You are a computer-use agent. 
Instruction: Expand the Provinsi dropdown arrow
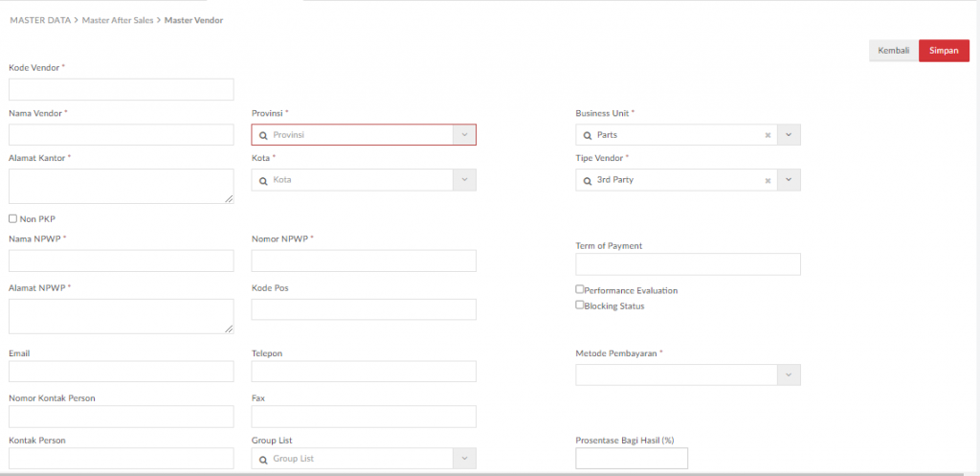464,135
